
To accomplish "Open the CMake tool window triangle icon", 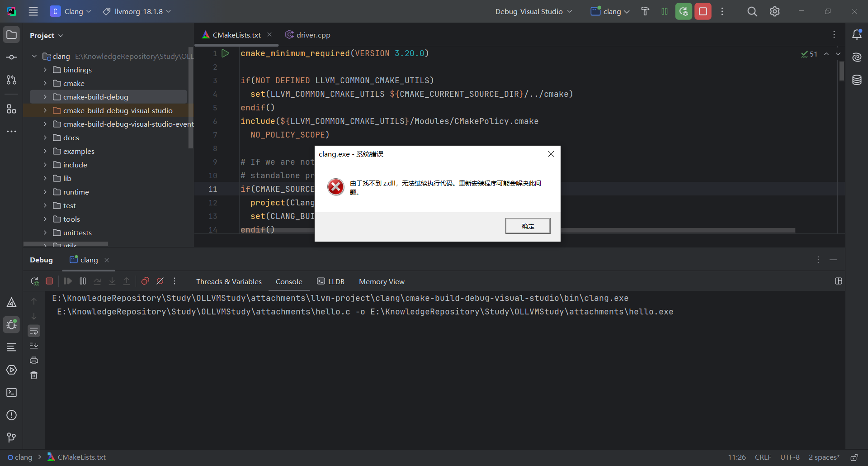I will [12, 302].
